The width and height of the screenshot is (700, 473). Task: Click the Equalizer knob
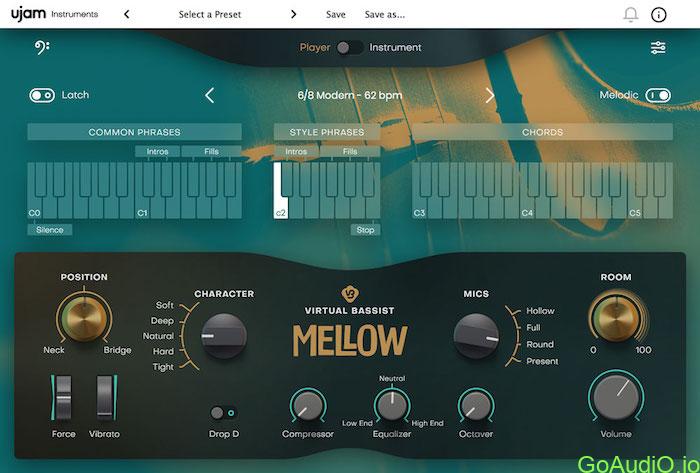(392, 406)
